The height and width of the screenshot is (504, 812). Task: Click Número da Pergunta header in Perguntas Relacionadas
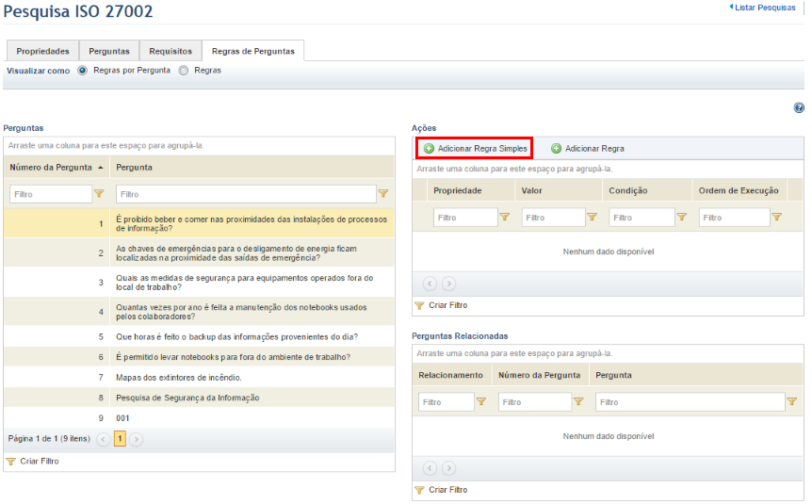540,375
